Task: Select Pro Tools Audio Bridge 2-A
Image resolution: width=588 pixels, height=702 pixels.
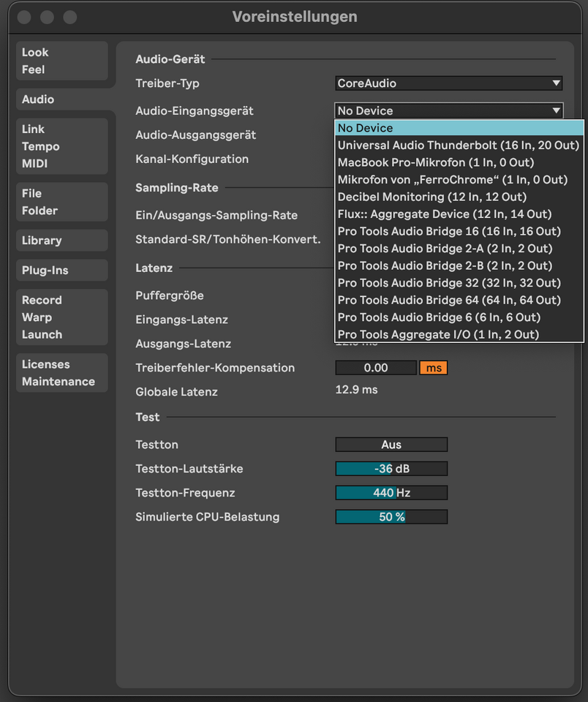Action: click(459, 249)
